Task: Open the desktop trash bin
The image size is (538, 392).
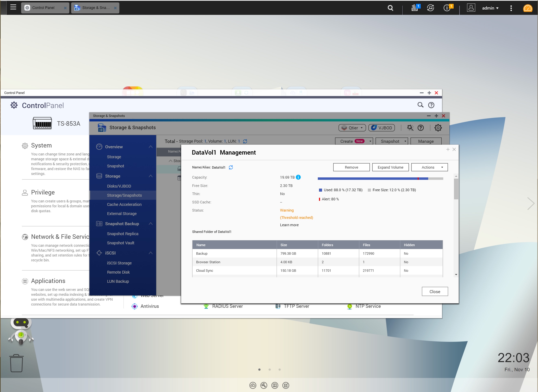Action: pyautogui.click(x=16, y=363)
